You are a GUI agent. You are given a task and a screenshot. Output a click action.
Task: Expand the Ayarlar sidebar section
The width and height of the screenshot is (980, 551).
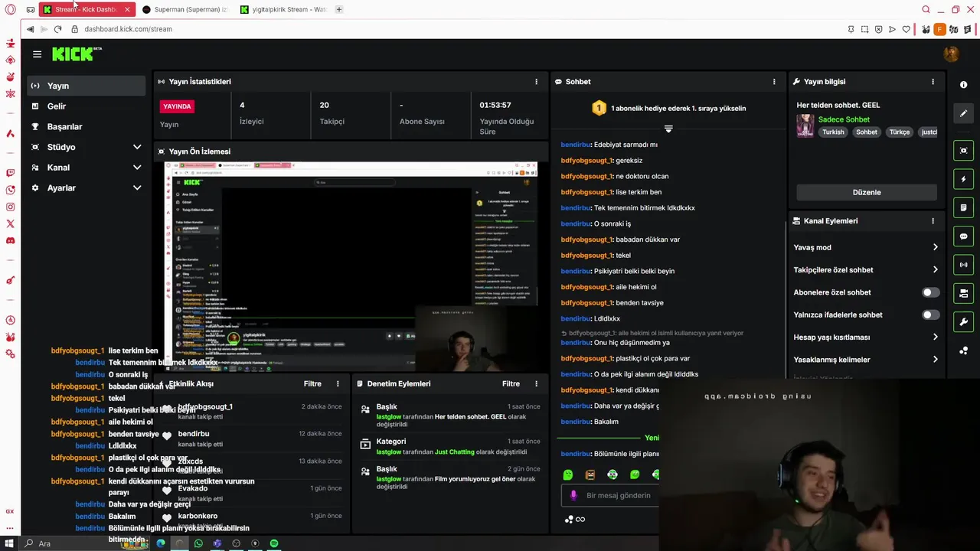point(137,187)
